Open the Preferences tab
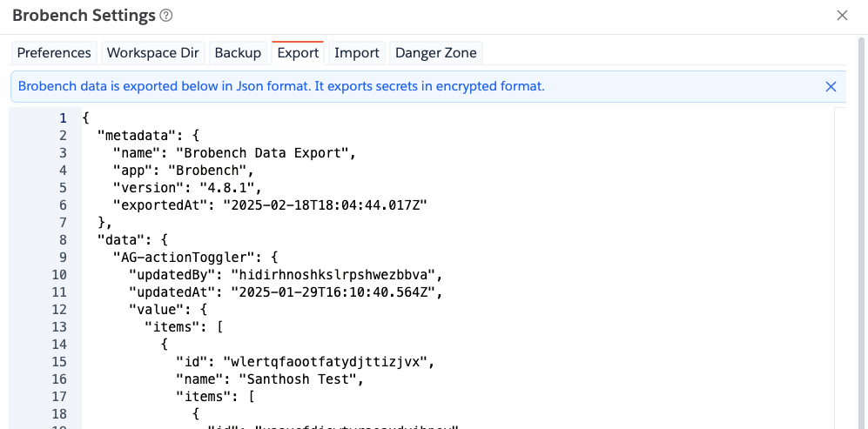Viewport: 868px width, 429px height. [x=54, y=53]
